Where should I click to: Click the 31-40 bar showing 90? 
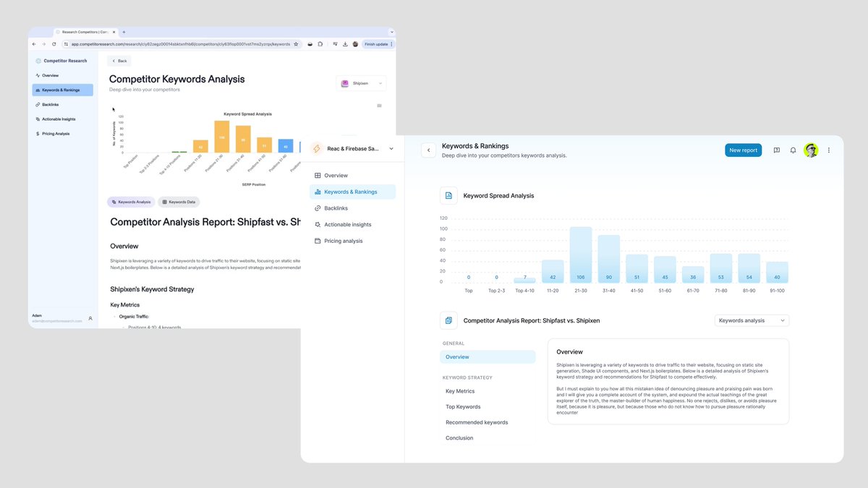609,259
